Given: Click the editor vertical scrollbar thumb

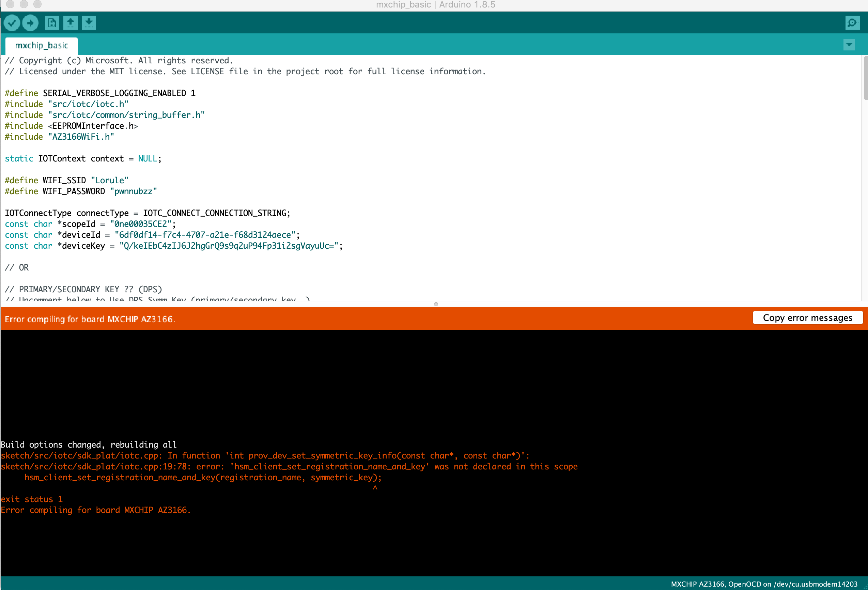Looking at the screenshot, I should (x=865, y=78).
